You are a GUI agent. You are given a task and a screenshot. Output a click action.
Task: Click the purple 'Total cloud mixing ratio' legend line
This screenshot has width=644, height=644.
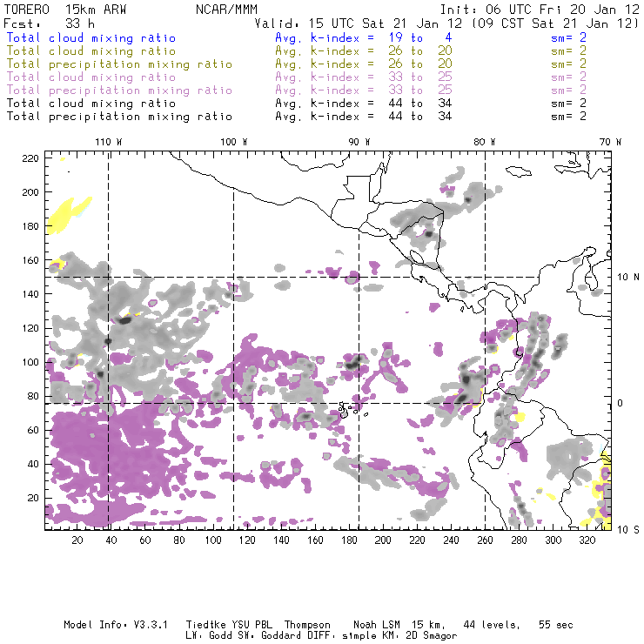click(91, 77)
